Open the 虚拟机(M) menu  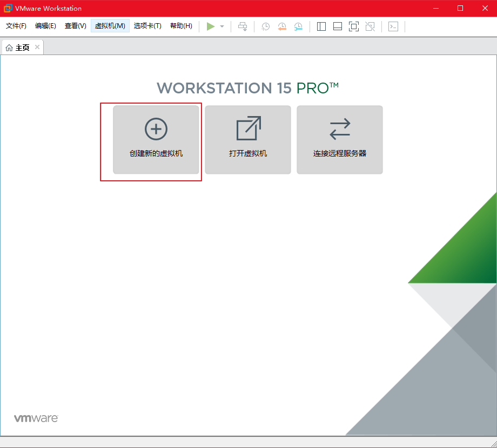tap(110, 26)
